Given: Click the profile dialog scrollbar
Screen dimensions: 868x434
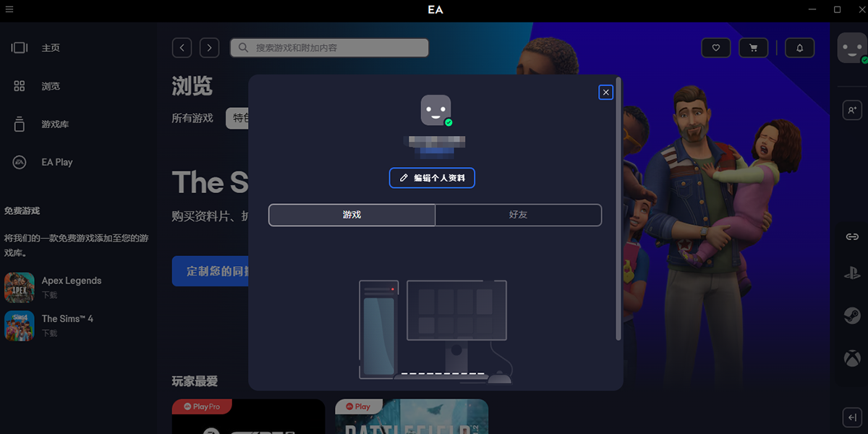Looking at the screenshot, I should 618,208.
